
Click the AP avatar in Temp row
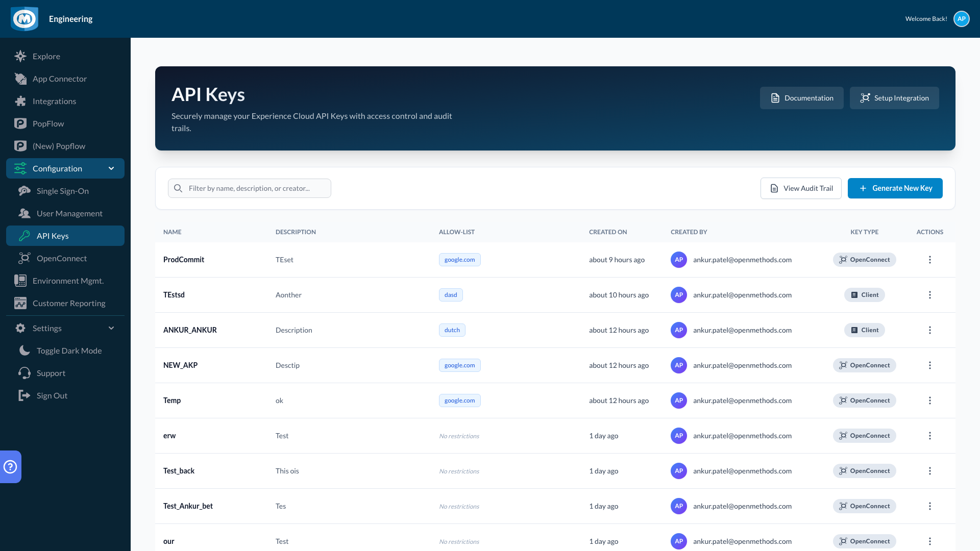(x=679, y=400)
